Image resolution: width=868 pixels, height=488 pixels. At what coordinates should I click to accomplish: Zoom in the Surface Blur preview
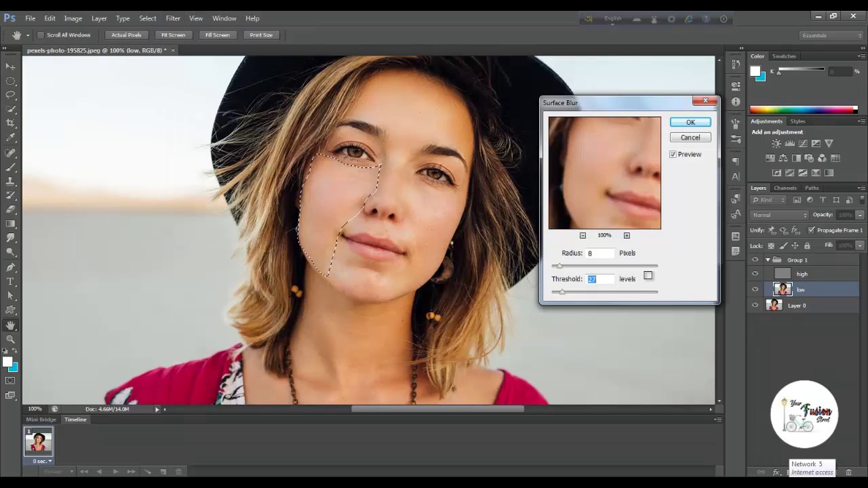627,235
